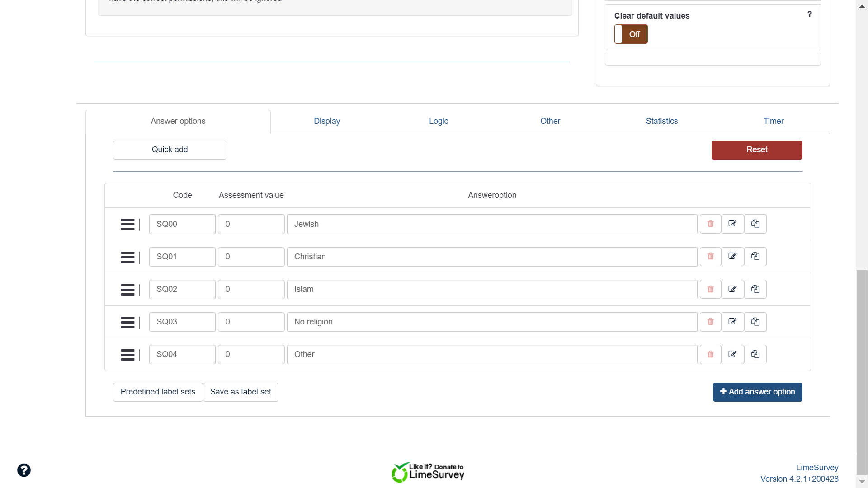Copy the Islam answer option
This screenshot has width=868, height=488.
(755, 289)
